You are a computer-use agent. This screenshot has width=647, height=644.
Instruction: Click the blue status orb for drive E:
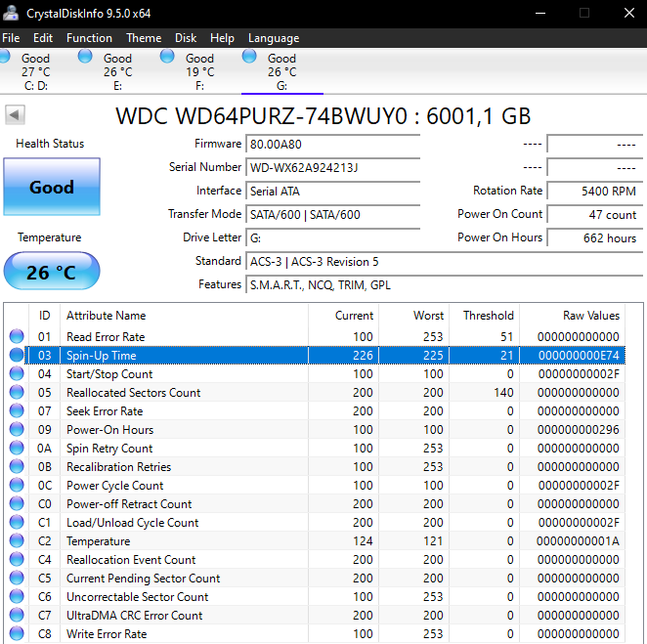[85, 56]
